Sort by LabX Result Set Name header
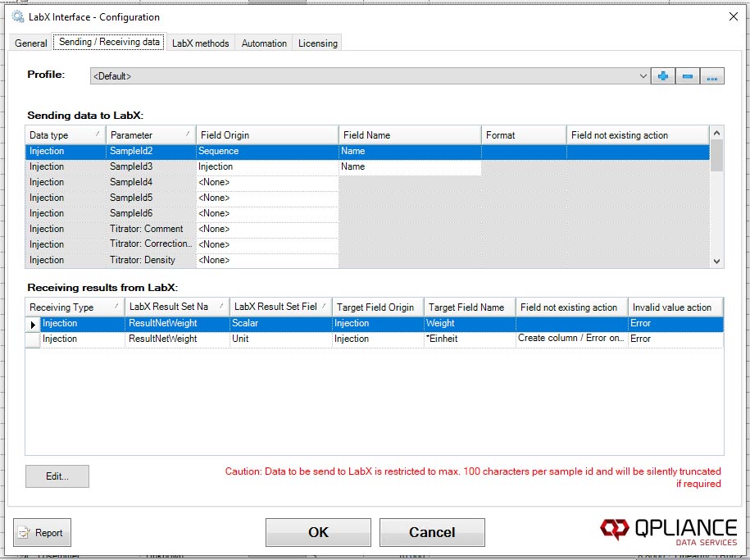This screenshot has width=750, height=560. point(177,307)
